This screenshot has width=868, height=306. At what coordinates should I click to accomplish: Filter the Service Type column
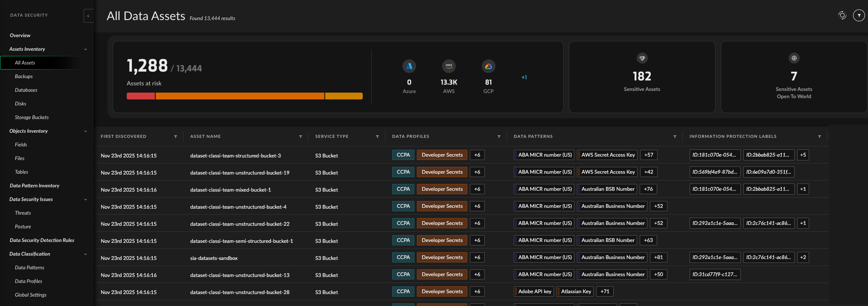(x=377, y=137)
